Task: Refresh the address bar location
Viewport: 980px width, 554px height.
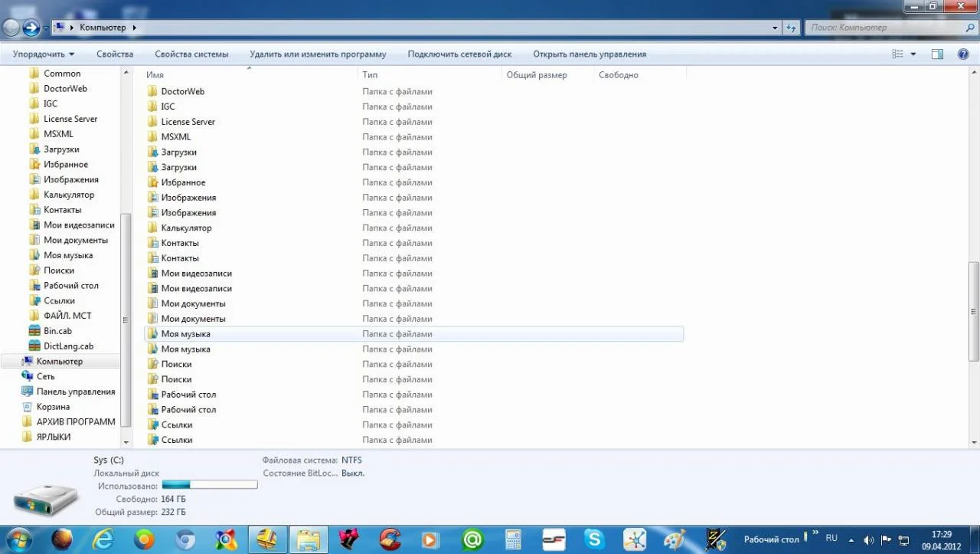Action: click(x=792, y=28)
